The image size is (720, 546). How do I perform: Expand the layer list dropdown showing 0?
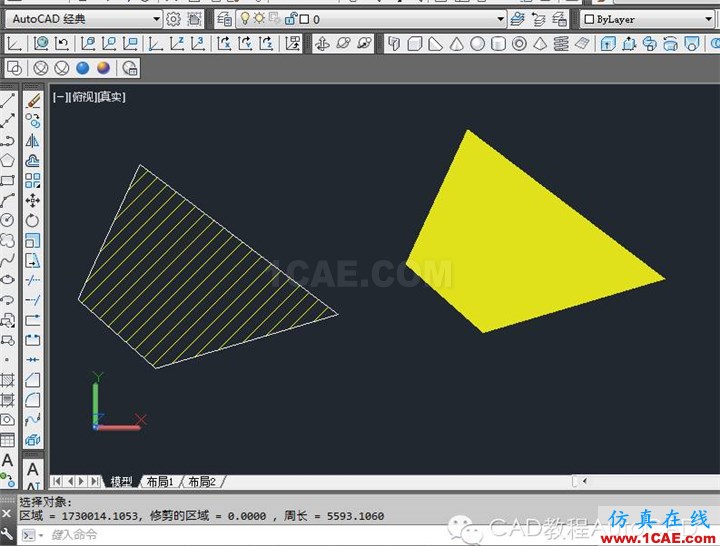[501, 19]
